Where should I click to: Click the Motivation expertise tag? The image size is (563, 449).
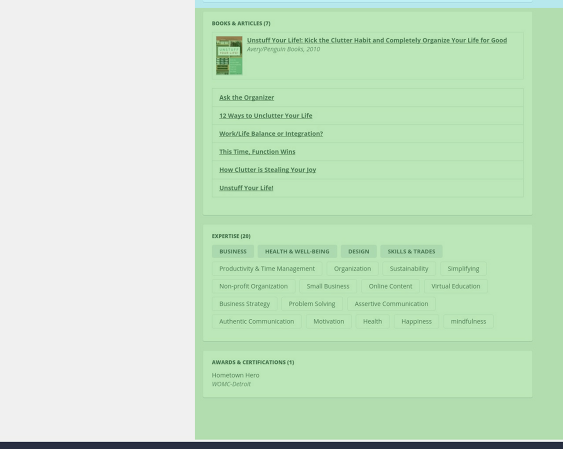pos(329,321)
